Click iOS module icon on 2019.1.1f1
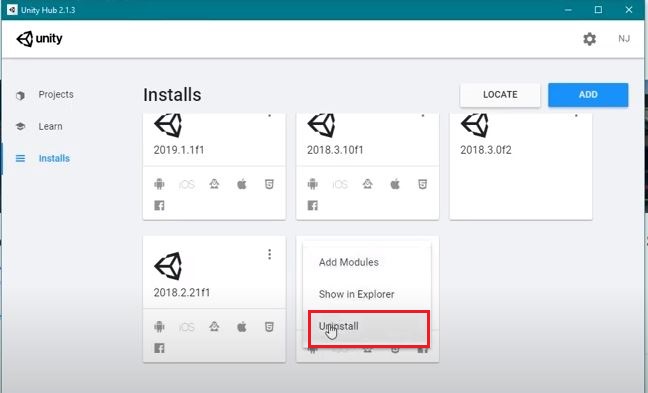This screenshot has height=393, width=648. (x=187, y=184)
